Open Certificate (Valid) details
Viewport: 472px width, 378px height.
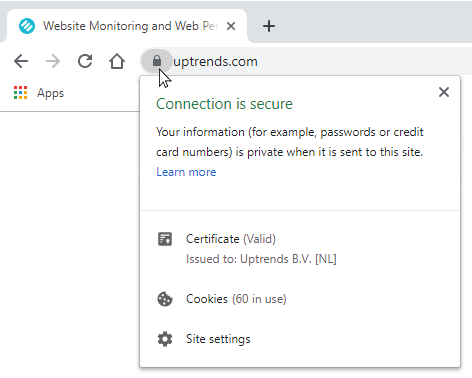231,239
